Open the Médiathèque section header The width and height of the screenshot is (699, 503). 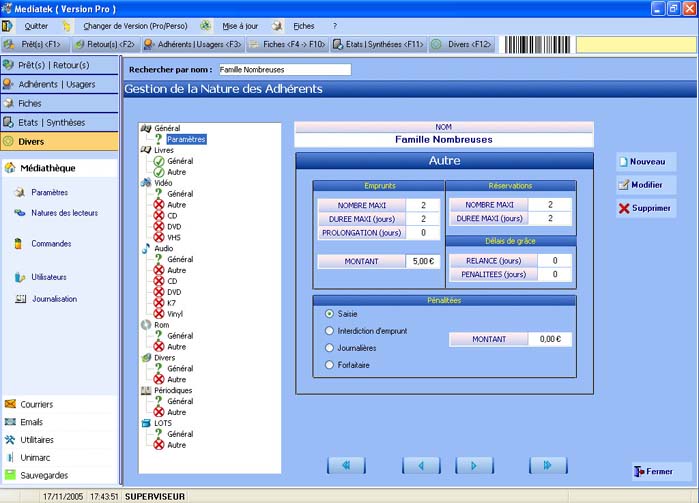[x=60, y=168]
